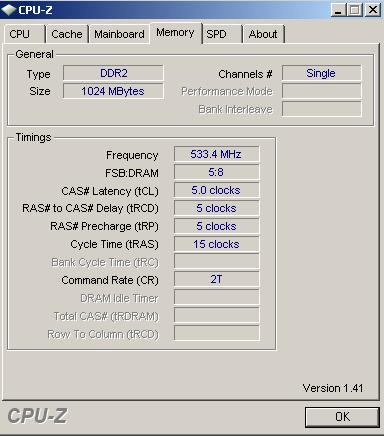
Task: Click the CPU-Z title bar text
Action: pos(35,10)
